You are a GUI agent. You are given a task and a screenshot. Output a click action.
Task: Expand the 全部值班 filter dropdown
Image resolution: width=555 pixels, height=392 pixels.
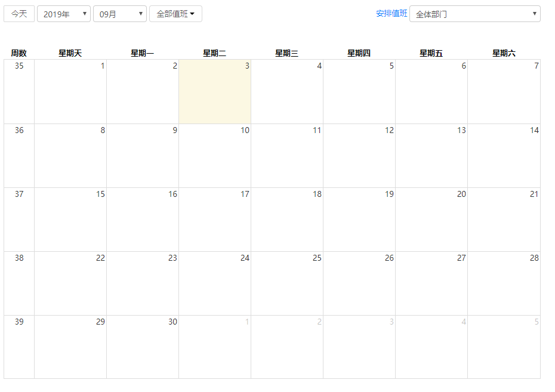pos(175,14)
